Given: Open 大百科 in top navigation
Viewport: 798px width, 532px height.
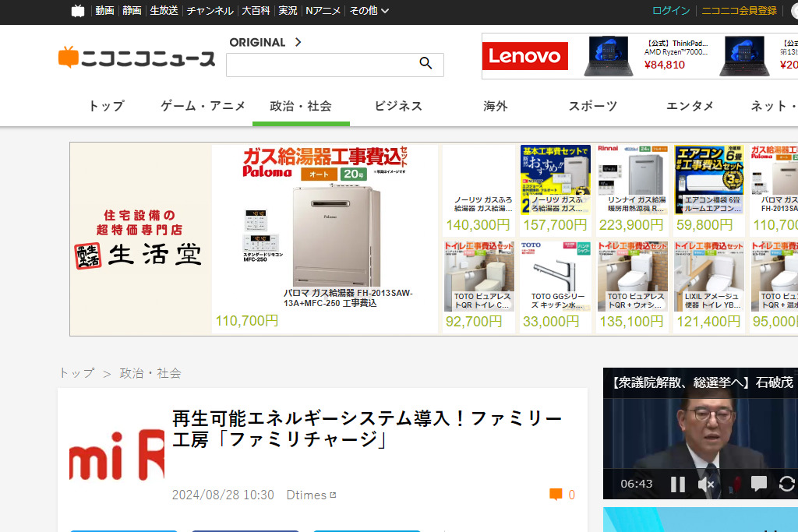Looking at the screenshot, I should (256, 11).
